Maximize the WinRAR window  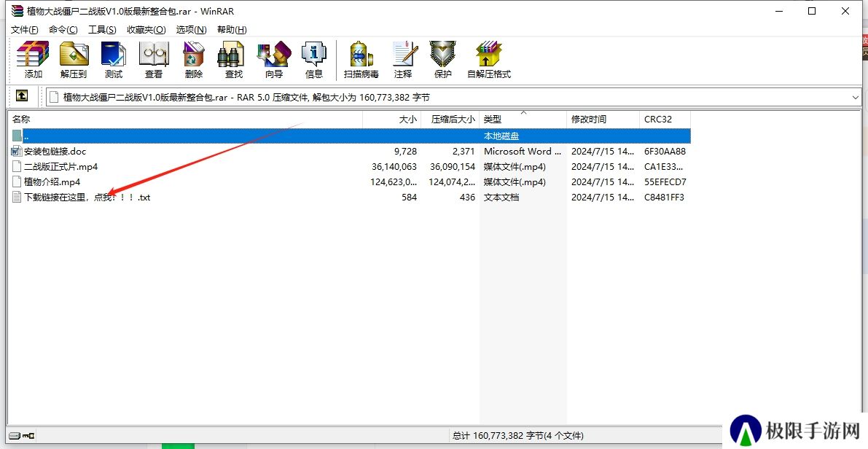(x=812, y=11)
